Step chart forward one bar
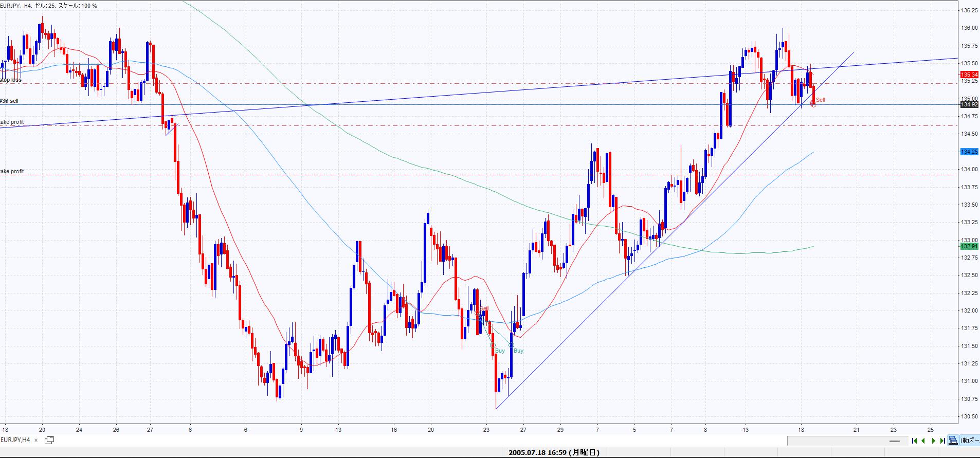The height and width of the screenshot is (458, 980). [933, 441]
